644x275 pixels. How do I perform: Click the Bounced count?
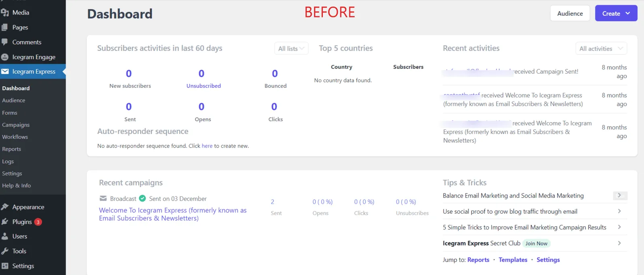275,73
